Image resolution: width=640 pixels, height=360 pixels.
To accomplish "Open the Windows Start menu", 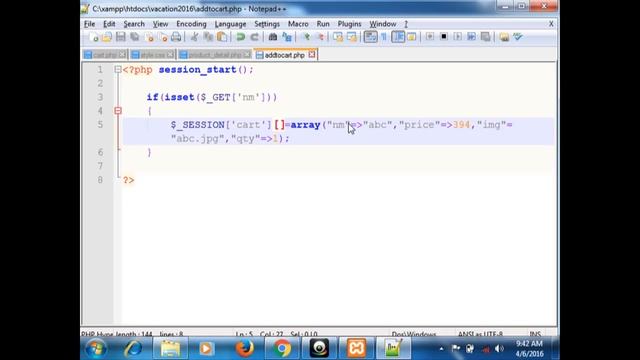I will (x=96, y=349).
